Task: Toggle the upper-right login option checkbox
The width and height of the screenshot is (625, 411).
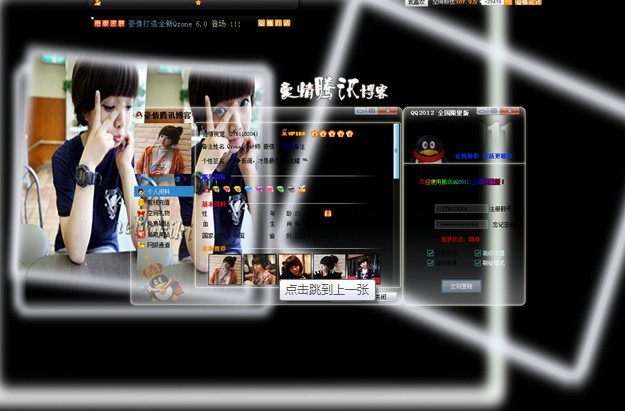Action: point(478,253)
